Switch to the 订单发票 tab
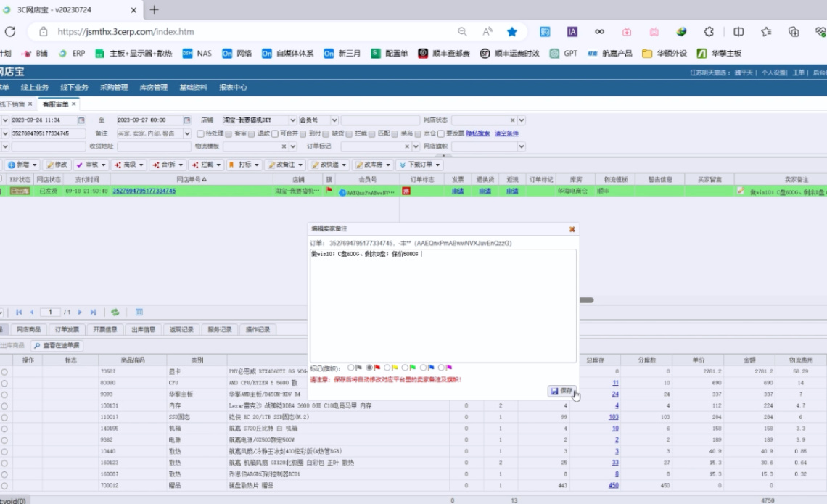Viewport: 827px width, 504px height. tap(67, 329)
